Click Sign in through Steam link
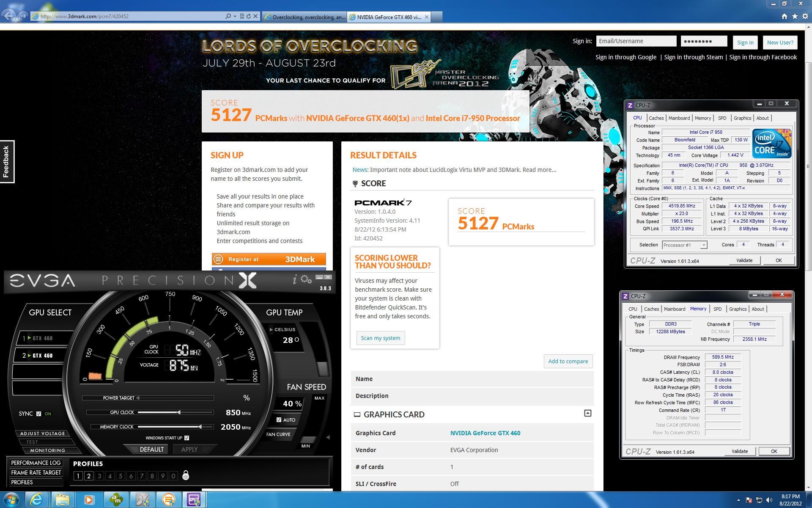The image size is (812, 508). pyautogui.click(x=694, y=57)
